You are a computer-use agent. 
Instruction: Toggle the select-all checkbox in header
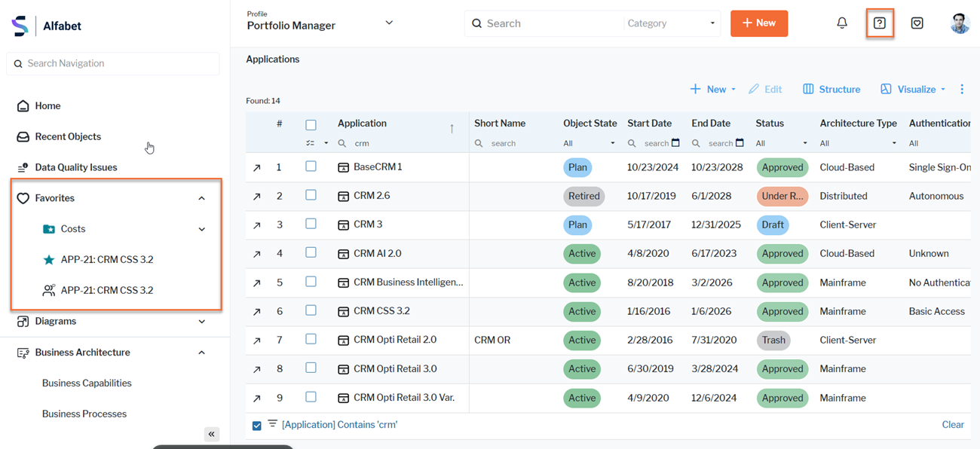[x=311, y=125]
